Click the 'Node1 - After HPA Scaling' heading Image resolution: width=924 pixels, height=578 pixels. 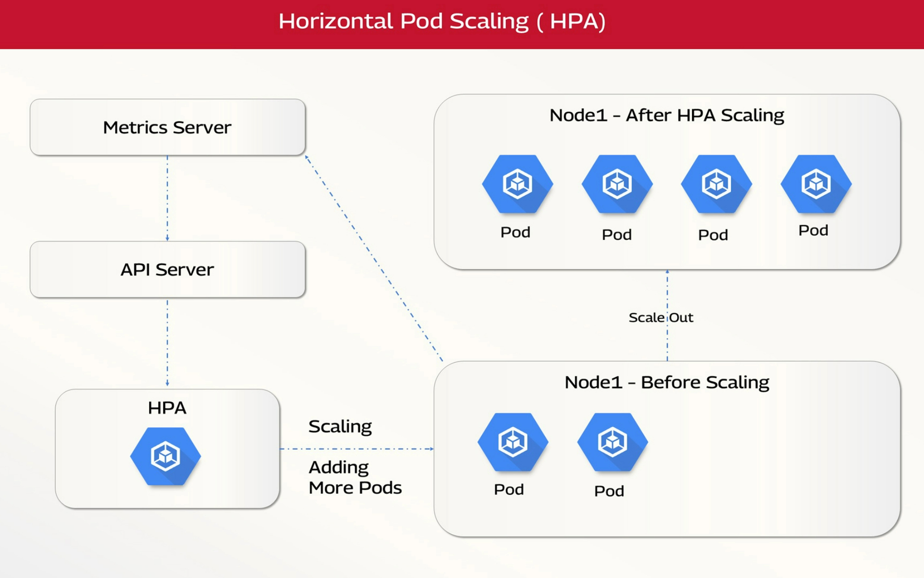[667, 116]
